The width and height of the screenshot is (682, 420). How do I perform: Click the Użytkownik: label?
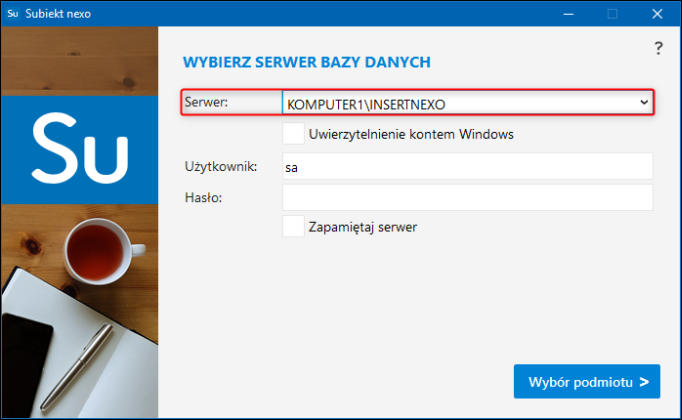click(221, 167)
